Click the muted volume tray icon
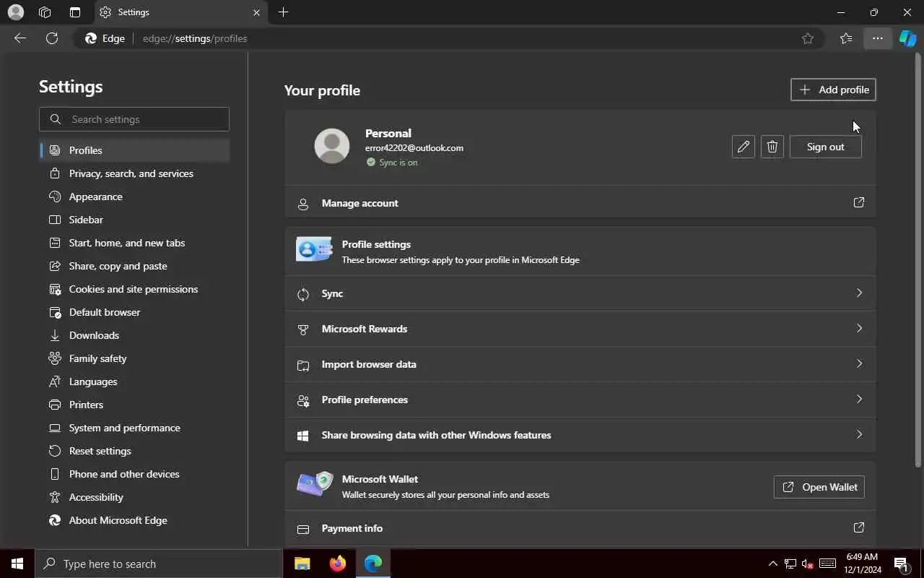 (x=808, y=564)
